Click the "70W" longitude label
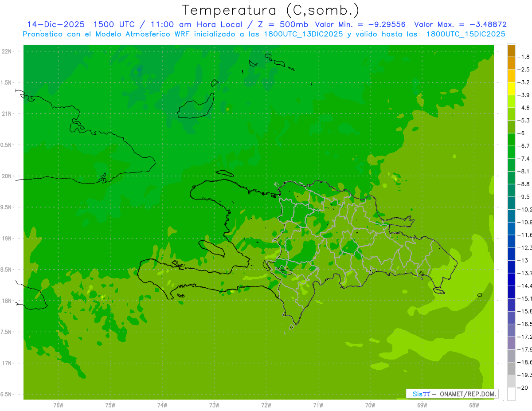 pos(370,405)
